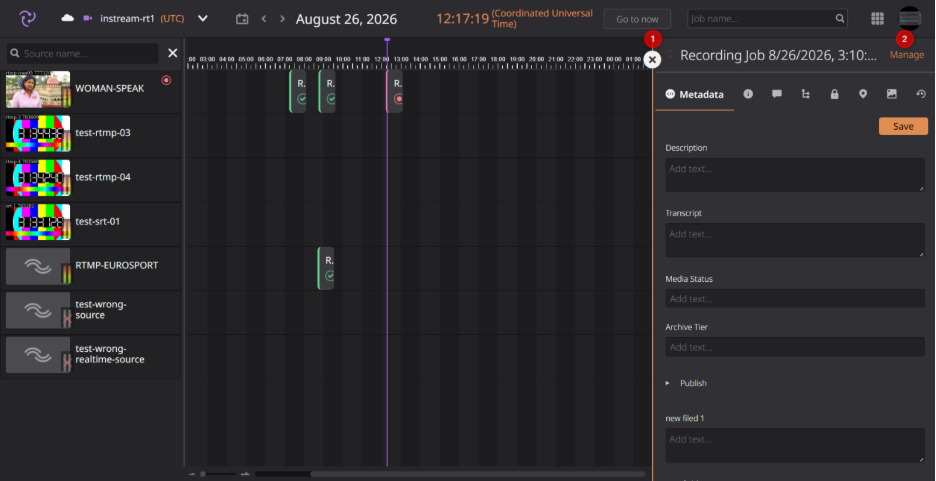Clear the source name search filter

click(x=173, y=53)
